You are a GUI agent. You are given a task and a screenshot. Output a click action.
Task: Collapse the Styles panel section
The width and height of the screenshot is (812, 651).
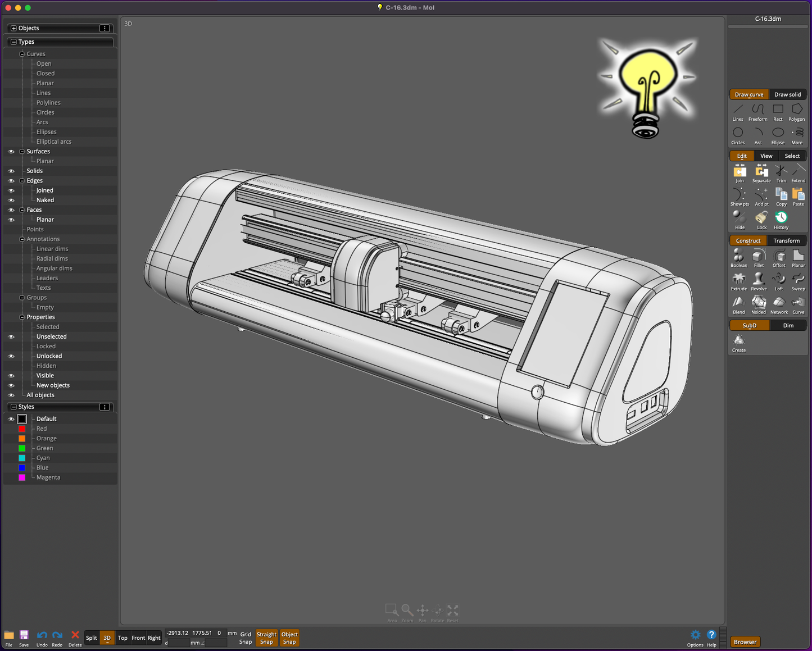pos(13,407)
